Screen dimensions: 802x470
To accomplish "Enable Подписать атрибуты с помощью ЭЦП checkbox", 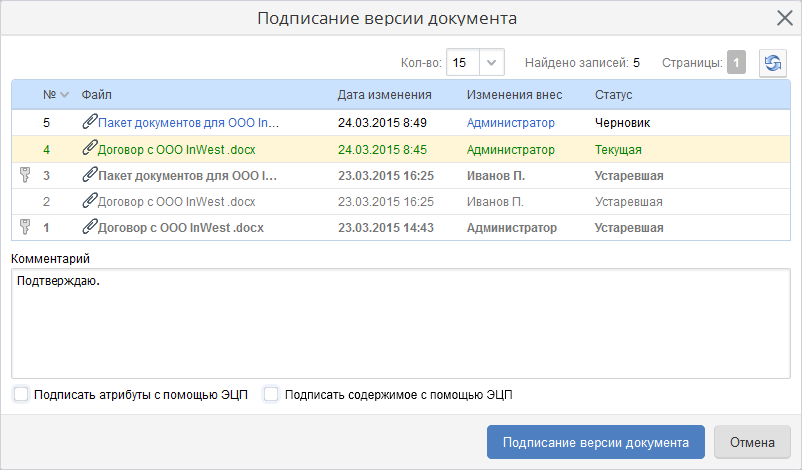I will (x=21, y=394).
